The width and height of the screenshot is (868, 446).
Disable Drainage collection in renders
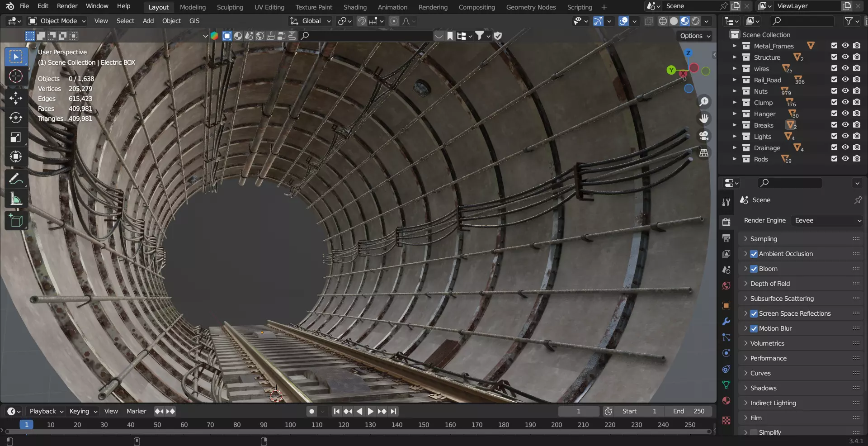coord(856,147)
